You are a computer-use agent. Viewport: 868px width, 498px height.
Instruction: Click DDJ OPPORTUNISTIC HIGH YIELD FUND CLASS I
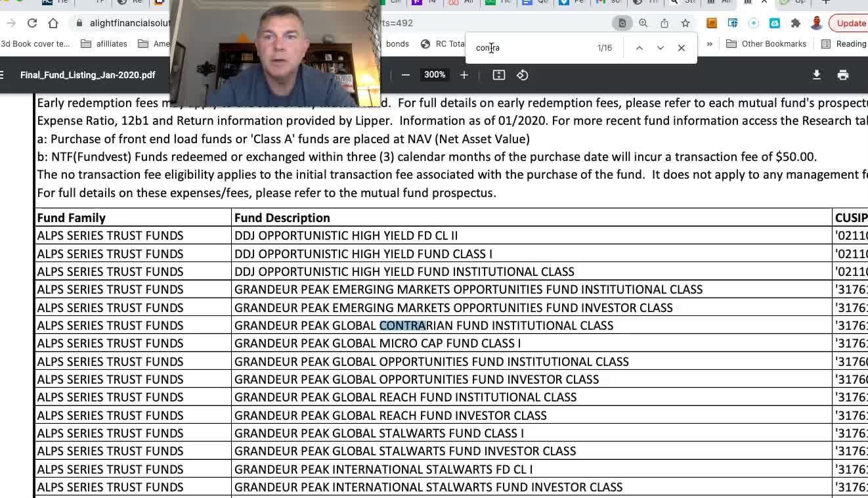pyautogui.click(x=363, y=254)
